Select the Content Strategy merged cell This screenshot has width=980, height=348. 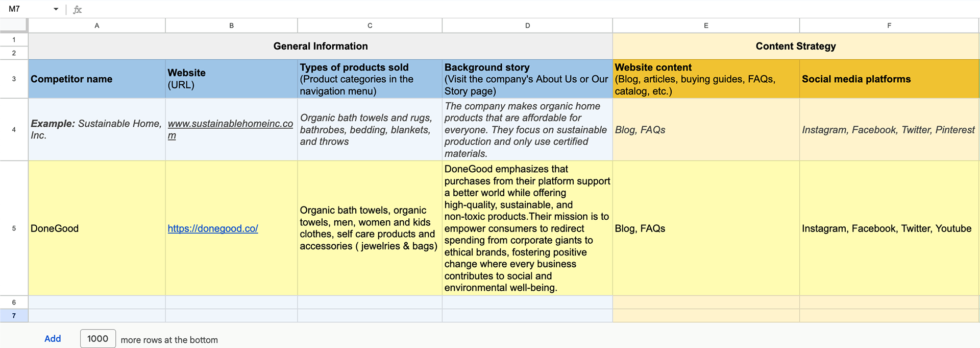coord(796,47)
